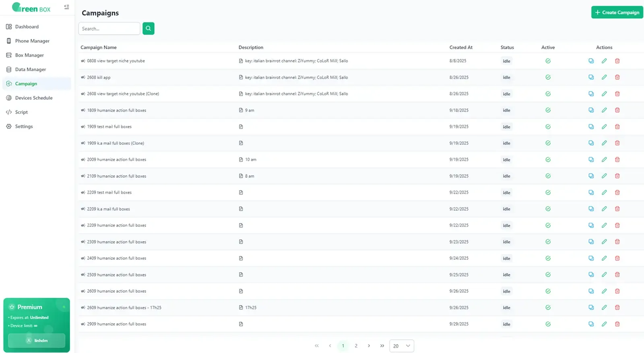Open Data Manager in the sidebar
Viewport: 644px width, 353px height.
click(x=37, y=70)
